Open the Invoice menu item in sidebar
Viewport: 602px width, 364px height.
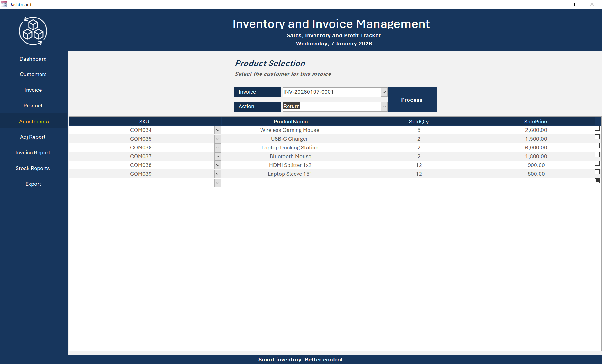(33, 90)
